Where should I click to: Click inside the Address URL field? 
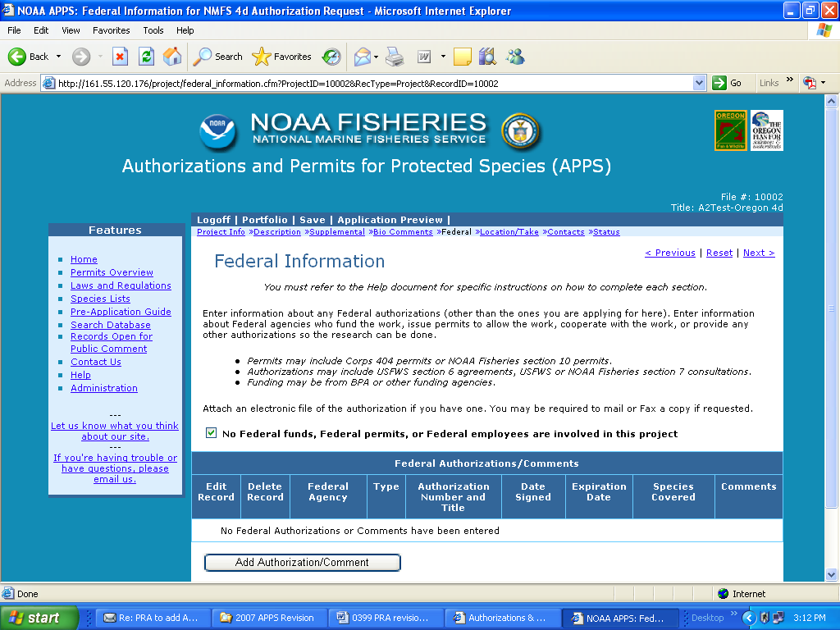point(373,84)
